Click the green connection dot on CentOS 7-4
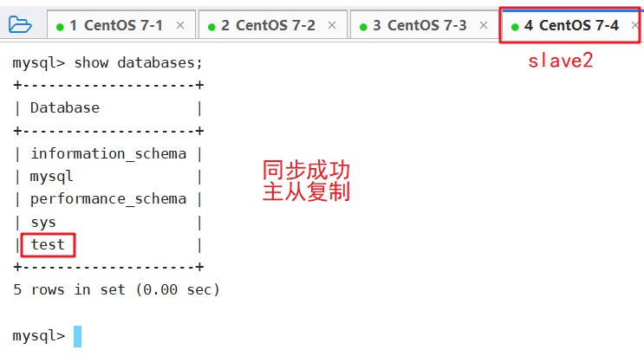Viewport: 644px width, 363px height. [x=515, y=27]
